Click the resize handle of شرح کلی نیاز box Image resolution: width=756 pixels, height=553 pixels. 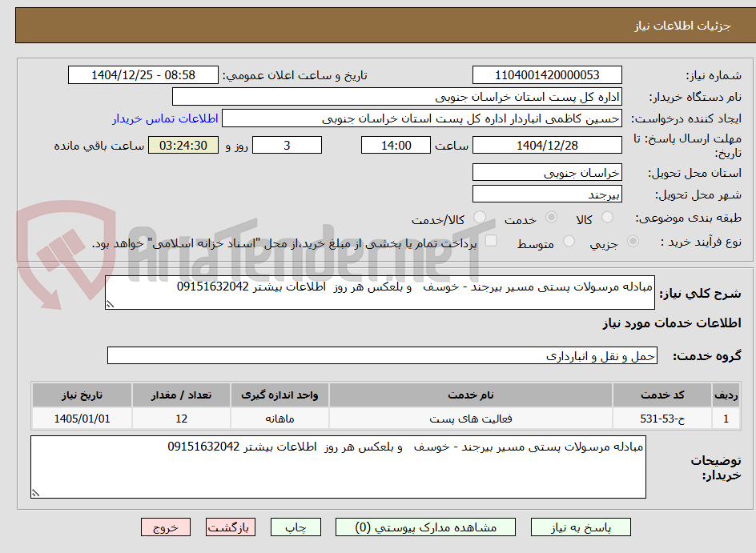tap(110, 304)
